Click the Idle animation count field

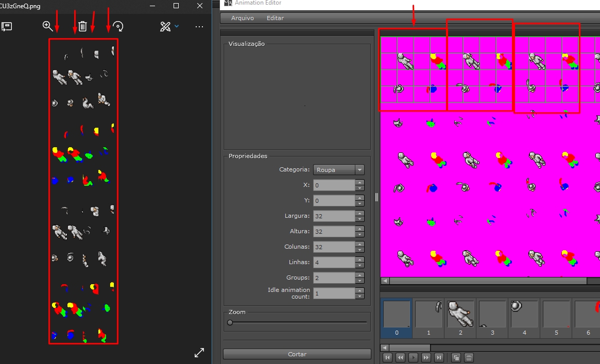[x=334, y=293]
